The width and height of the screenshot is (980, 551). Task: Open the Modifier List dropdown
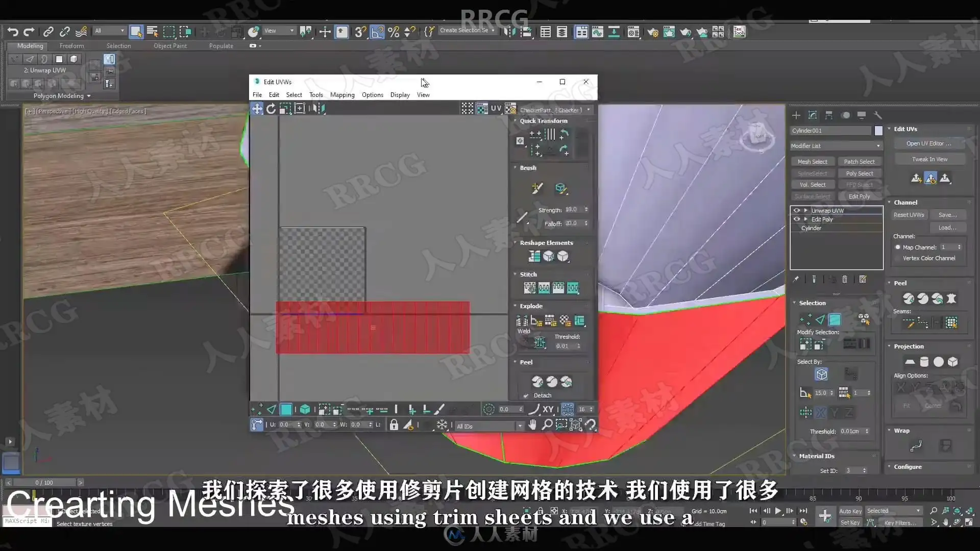point(836,146)
